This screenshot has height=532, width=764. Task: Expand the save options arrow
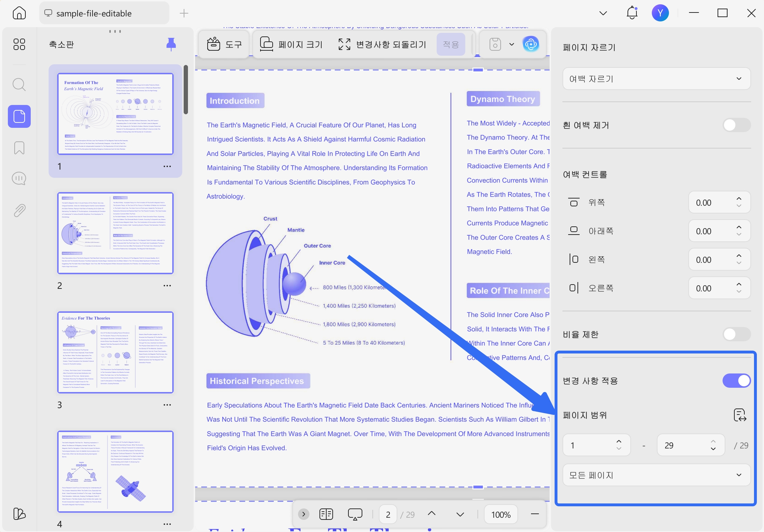512,44
